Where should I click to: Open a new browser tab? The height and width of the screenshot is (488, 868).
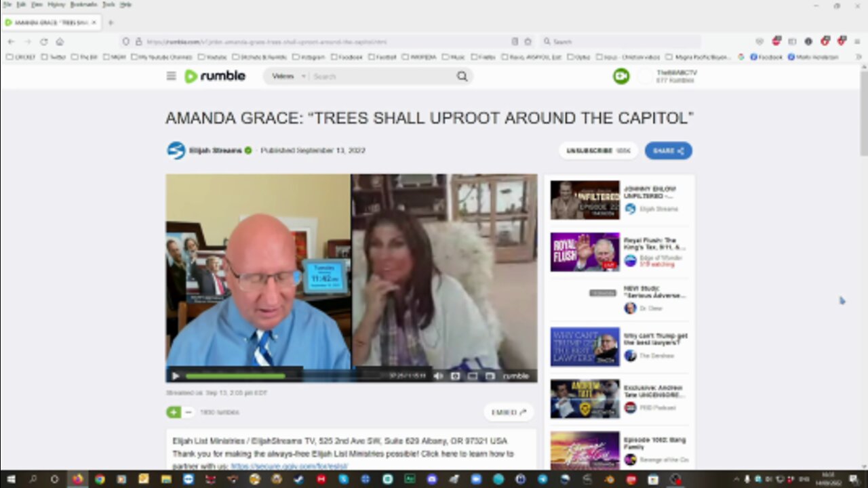111,22
